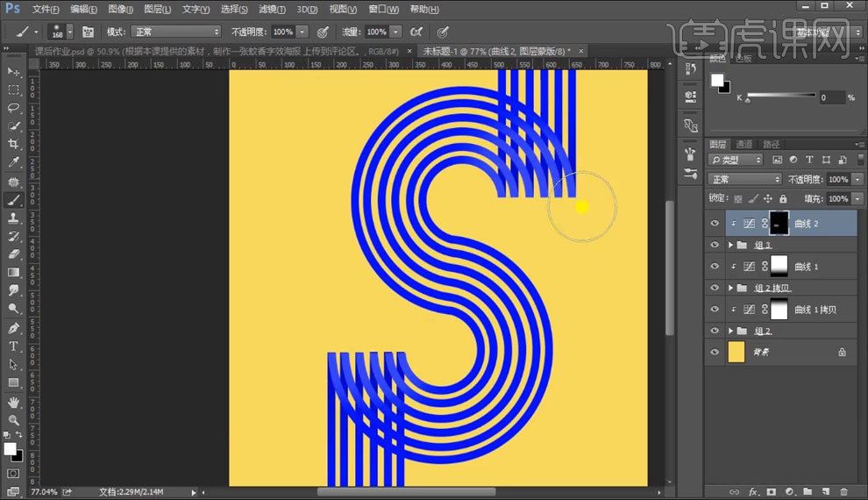This screenshot has height=500, width=868.
Task: Select the Horizontal Type tool
Action: (13, 346)
